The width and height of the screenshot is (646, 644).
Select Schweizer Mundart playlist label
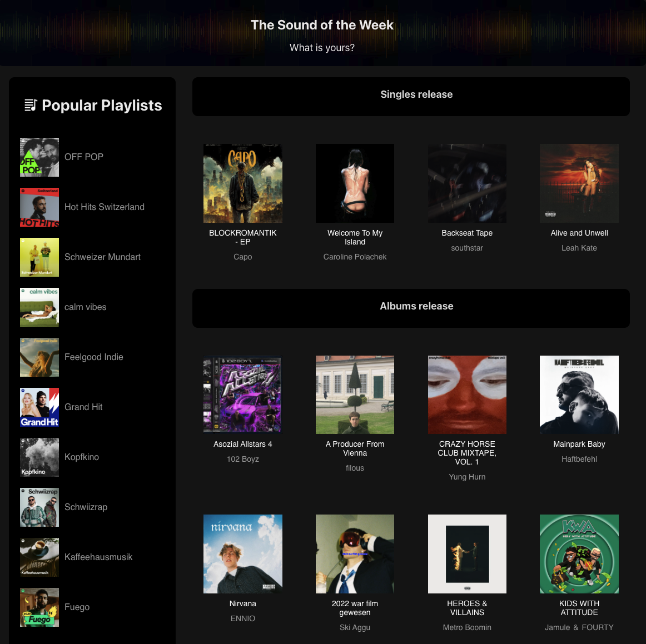(103, 257)
